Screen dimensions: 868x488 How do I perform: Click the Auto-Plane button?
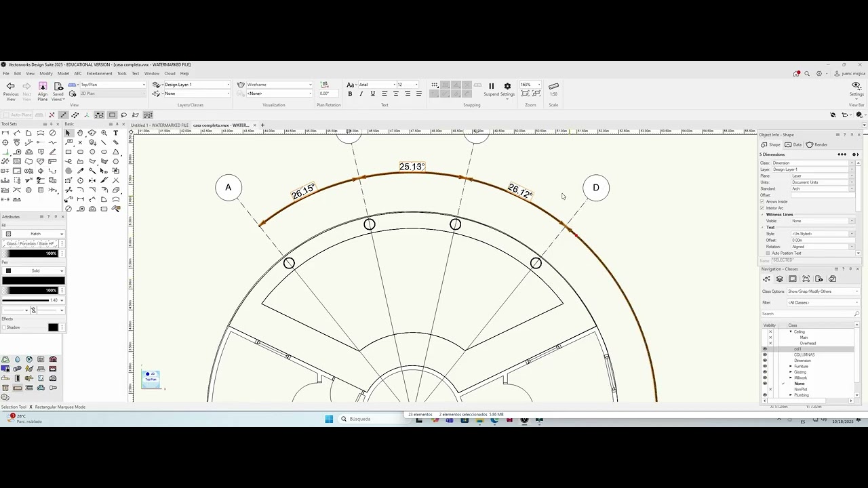(18, 115)
